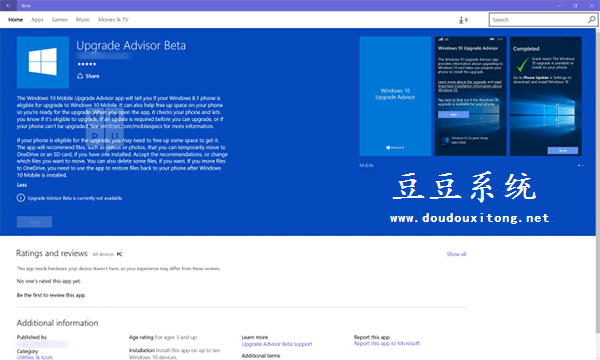The height and width of the screenshot is (360, 600).
Task: Open the Movies & TV tab
Action: click(113, 20)
